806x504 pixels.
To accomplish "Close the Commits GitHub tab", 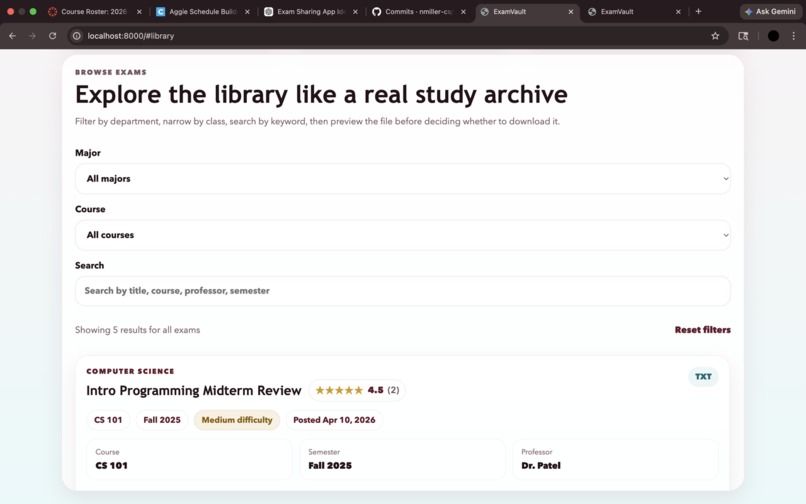I will 463,11.
